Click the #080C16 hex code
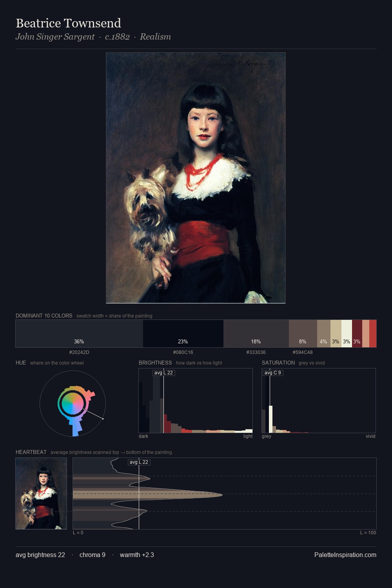The height and width of the screenshot is (588, 392). coord(183,352)
